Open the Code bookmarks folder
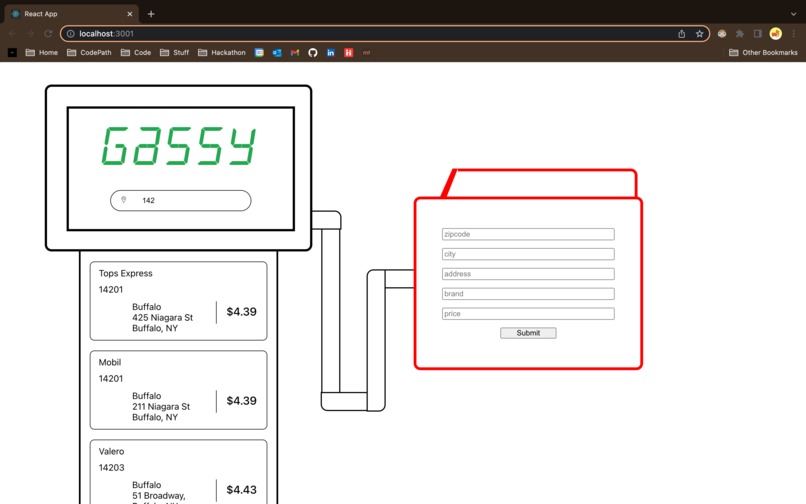The height and width of the screenshot is (504, 806). tap(136, 52)
